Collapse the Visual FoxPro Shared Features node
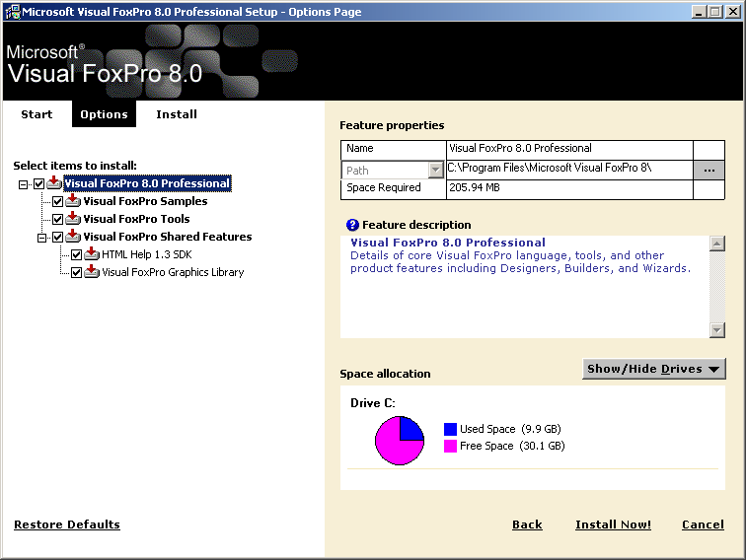Viewport: 746px width, 560px height. tap(41, 238)
